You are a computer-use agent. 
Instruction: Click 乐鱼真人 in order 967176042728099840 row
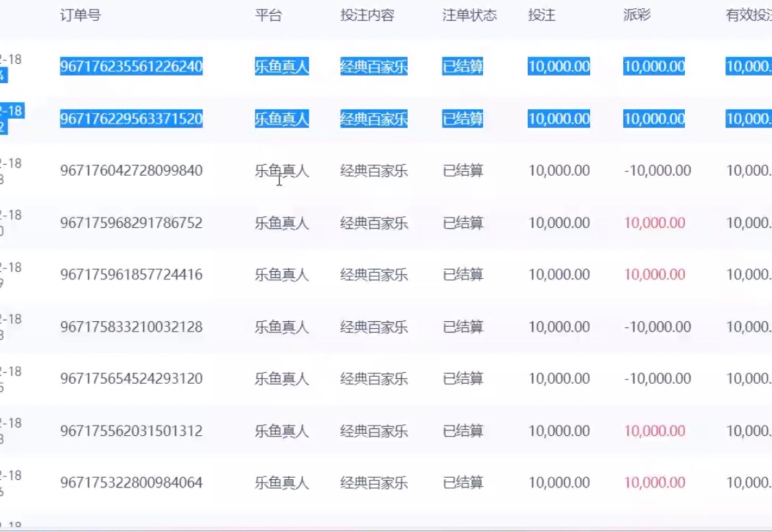(282, 171)
